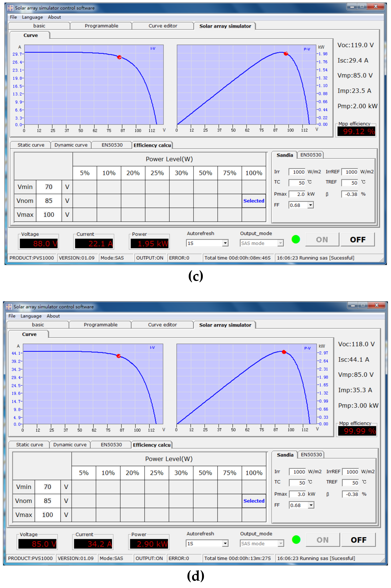This screenshot has height=588, width=391.
Task: Click TREF 50 input in top window
Action: [x=350, y=182]
